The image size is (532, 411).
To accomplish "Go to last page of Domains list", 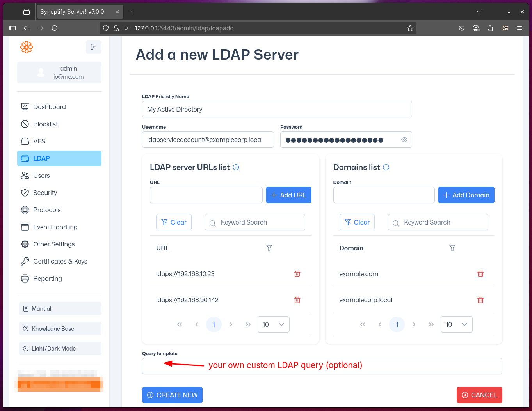I will point(431,324).
